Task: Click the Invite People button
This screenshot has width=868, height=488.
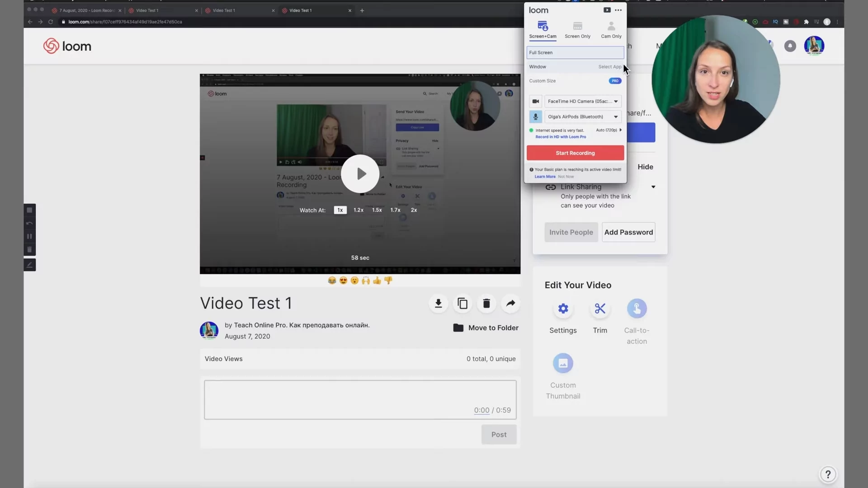Action: point(571,232)
